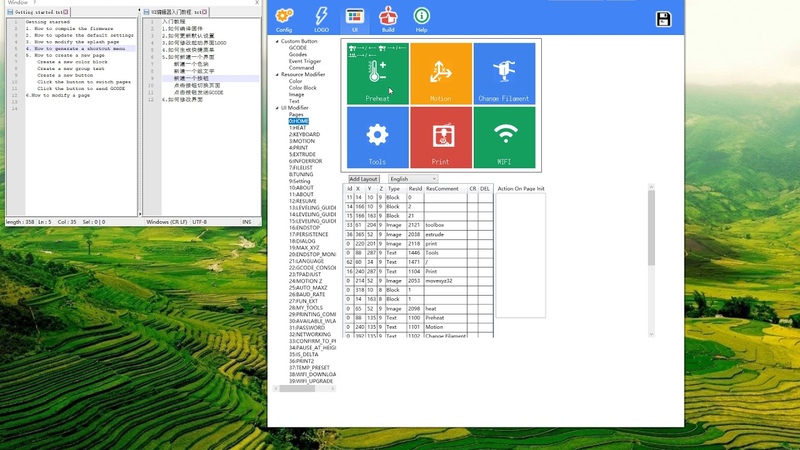Select the 7:FILELIST page
This screenshot has height=450, width=800.
[301, 168]
